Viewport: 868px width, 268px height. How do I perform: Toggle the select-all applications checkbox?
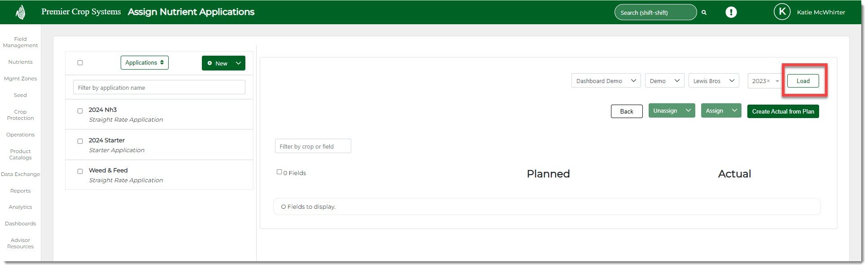click(80, 63)
